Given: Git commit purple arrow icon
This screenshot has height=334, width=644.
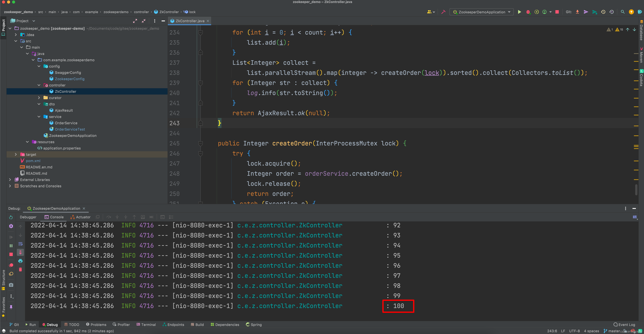Looking at the screenshot, I should 586,12.
